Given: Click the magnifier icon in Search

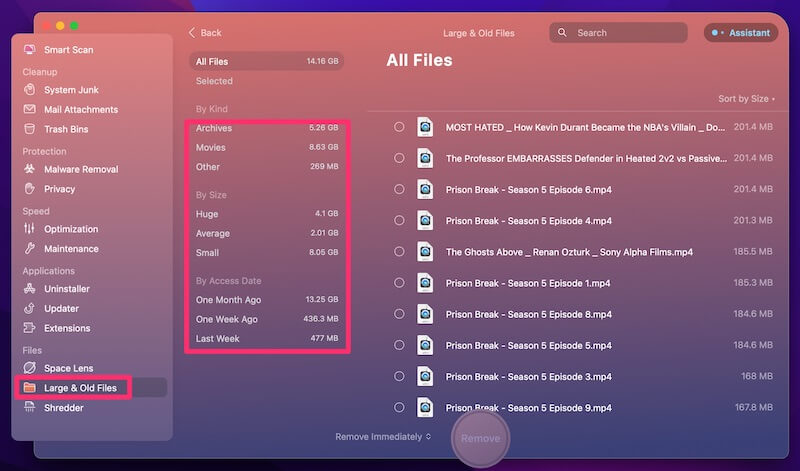Looking at the screenshot, I should [x=562, y=33].
